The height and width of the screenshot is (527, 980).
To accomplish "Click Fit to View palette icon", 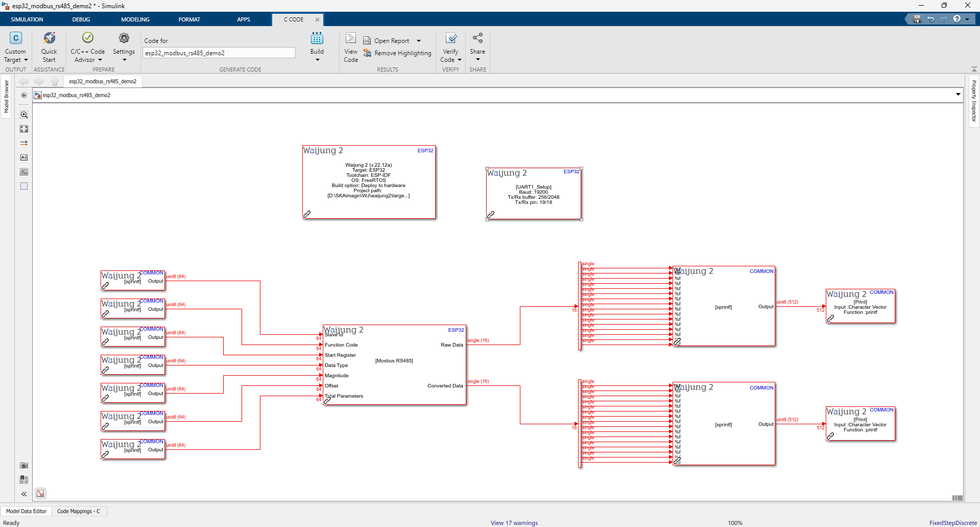I will [24, 129].
